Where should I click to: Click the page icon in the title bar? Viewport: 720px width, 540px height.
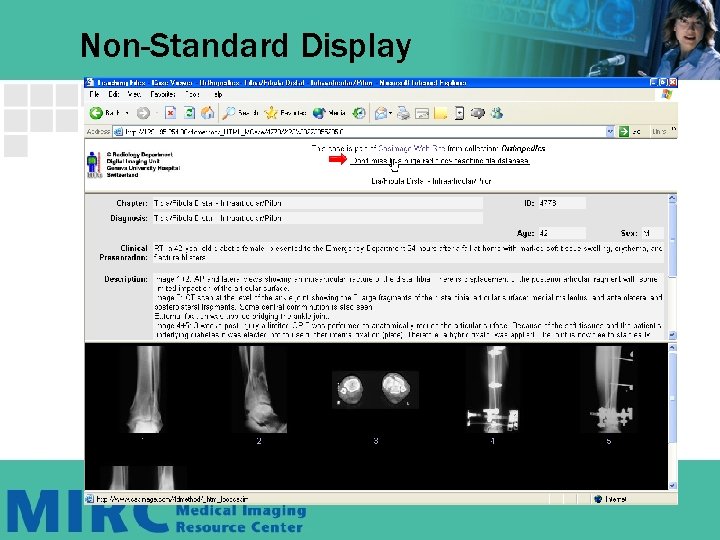click(x=90, y=83)
